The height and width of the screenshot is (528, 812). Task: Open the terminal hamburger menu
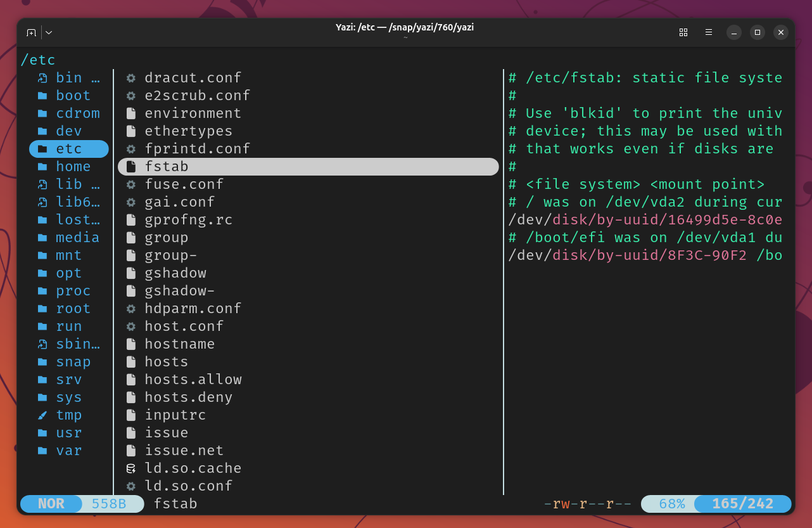709,32
